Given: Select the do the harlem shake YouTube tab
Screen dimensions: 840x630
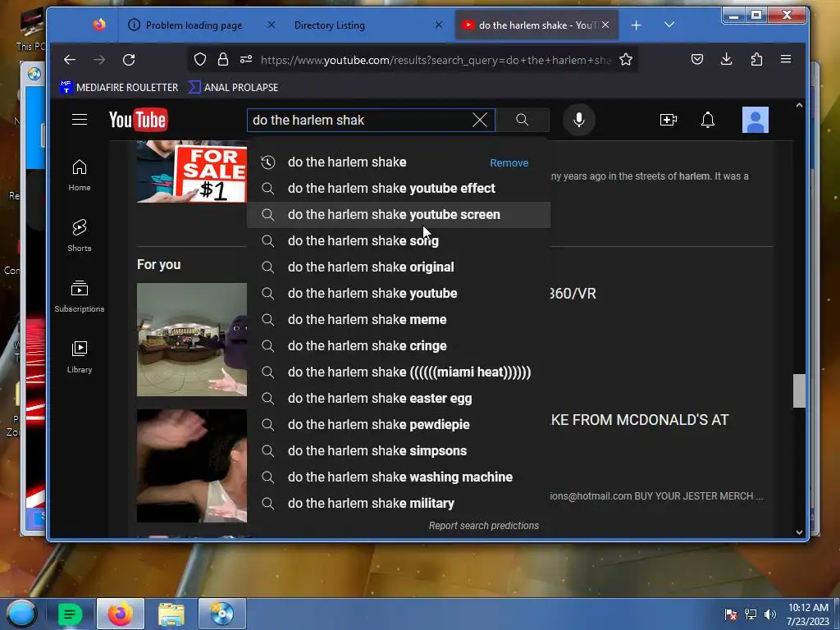Looking at the screenshot, I should tap(536, 25).
